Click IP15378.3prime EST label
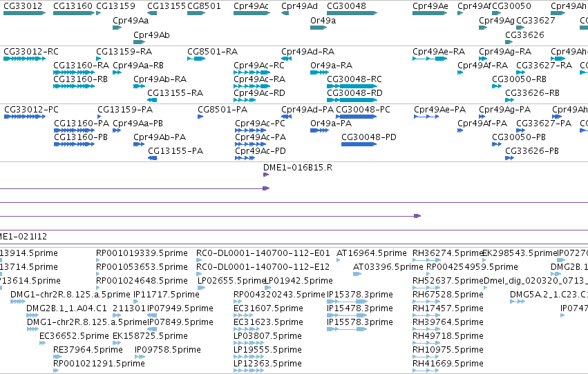Image resolution: width=588 pixels, height=374 pixels. click(x=360, y=295)
